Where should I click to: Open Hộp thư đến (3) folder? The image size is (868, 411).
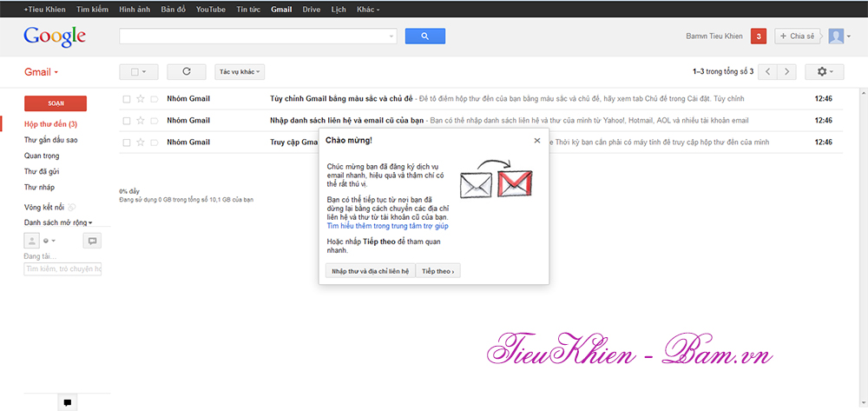coord(51,124)
